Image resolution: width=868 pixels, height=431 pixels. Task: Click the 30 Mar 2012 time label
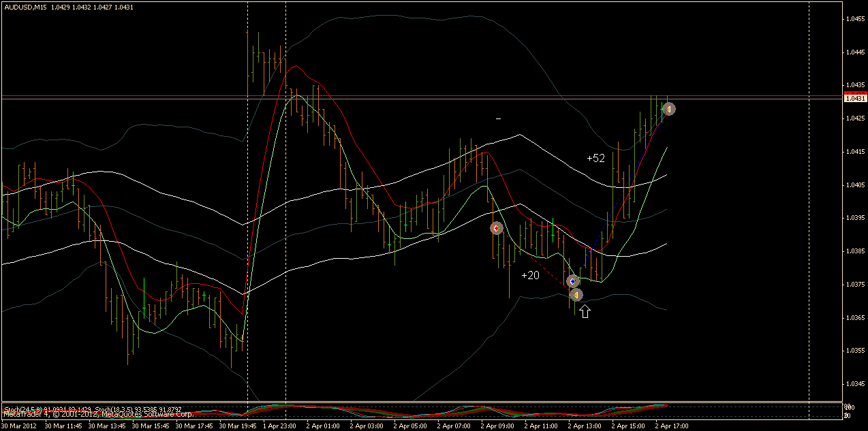click(x=18, y=426)
